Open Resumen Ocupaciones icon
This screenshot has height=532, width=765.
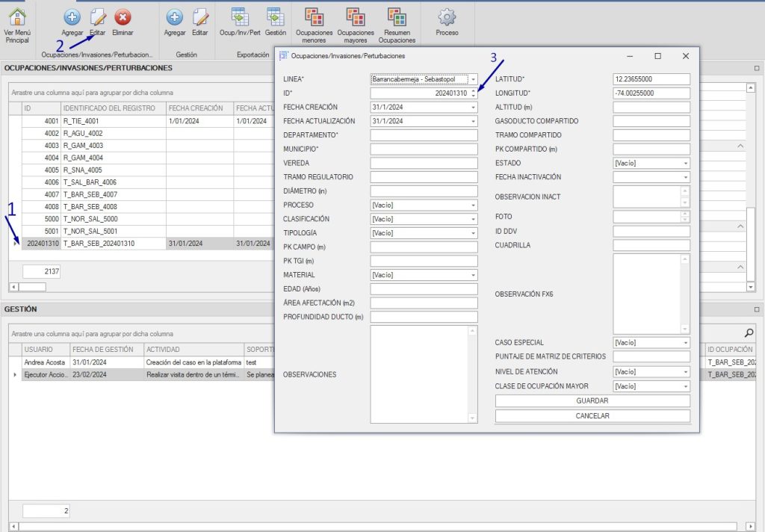click(397, 18)
